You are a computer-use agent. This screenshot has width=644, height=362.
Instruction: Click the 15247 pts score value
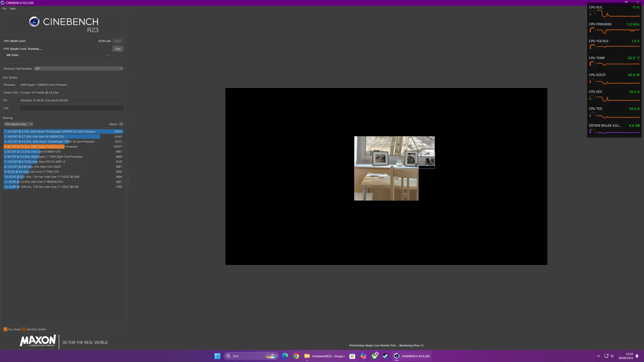tap(104, 41)
